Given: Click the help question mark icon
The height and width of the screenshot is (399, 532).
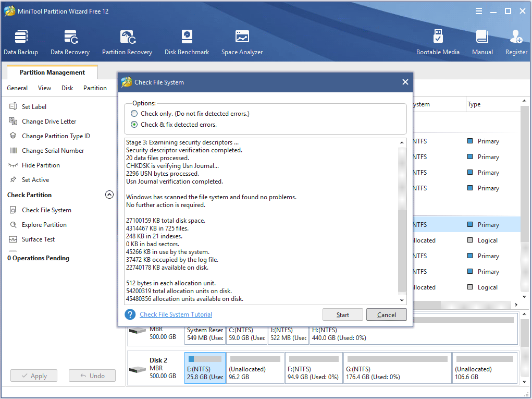Looking at the screenshot, I should coord(130,315).
